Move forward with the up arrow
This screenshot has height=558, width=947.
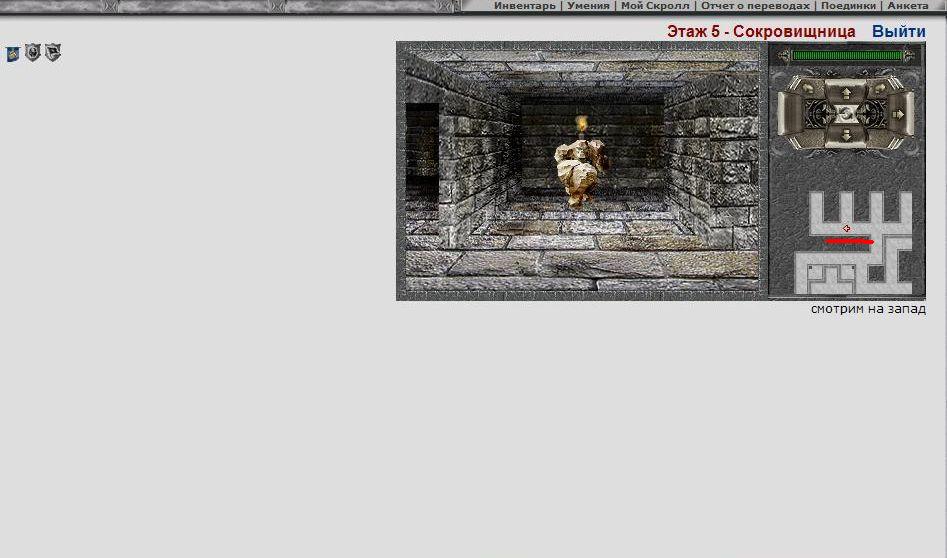coord(846,93)
